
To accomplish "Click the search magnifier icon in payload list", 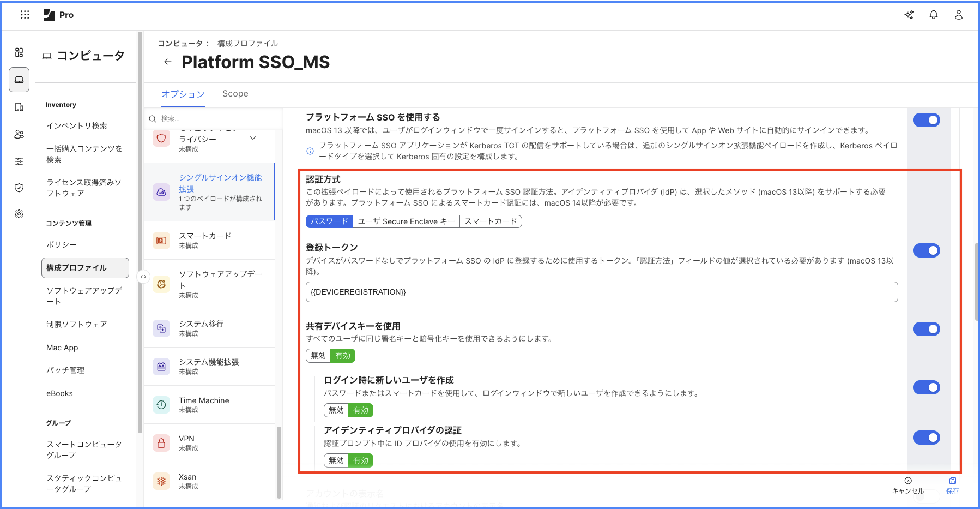I will pyautogui.click(x=153, y=119).
